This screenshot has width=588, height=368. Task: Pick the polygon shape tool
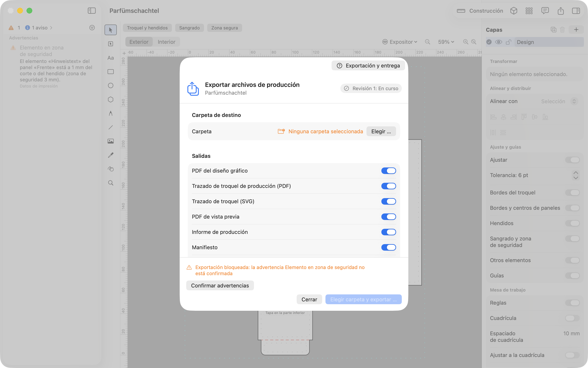pyautogui.click(x=110, y=100)
